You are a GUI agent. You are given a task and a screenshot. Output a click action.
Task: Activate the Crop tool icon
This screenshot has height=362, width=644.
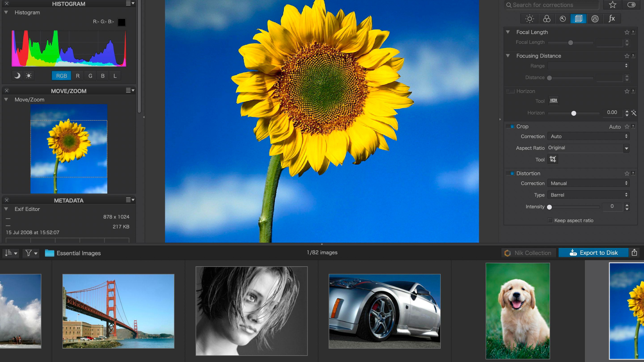pyautogui.click(x=552, y=159)
